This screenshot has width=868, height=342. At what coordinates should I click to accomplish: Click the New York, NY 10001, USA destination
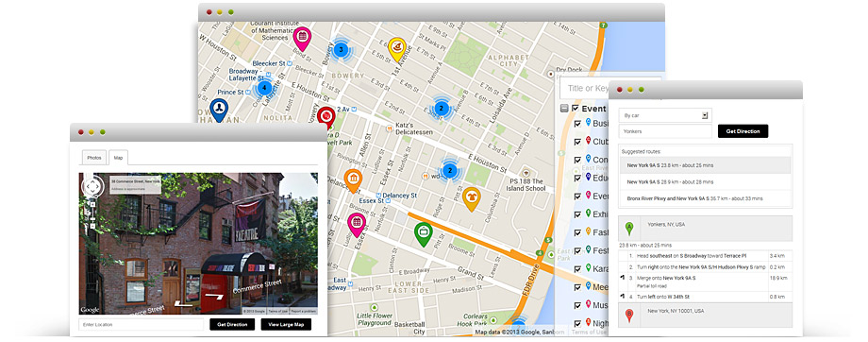[676, 311]
